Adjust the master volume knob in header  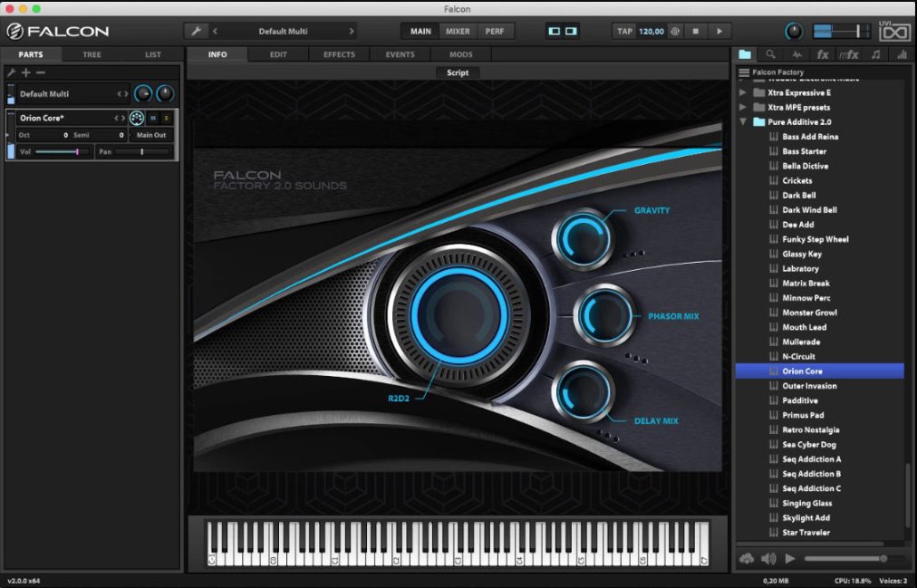[x=793, y=31]
